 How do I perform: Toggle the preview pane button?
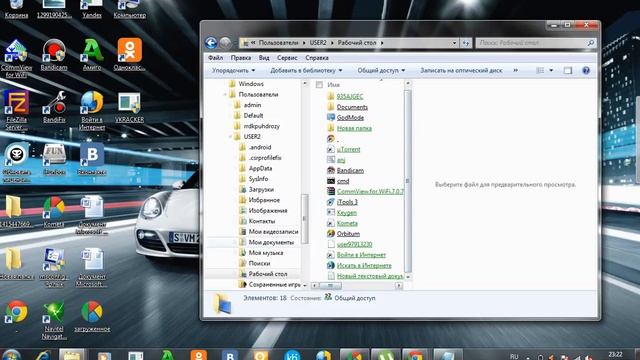pyautogui.click(x=567, y=71)
